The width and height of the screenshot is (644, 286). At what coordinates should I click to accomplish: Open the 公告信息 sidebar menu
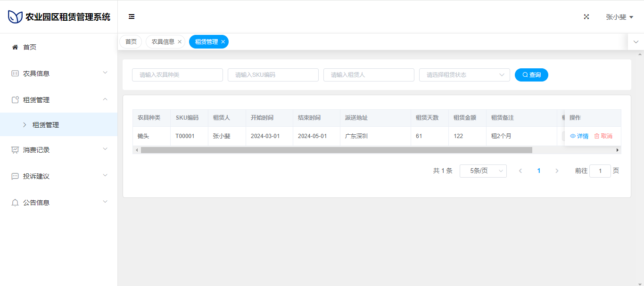click(x=58, y=203)
